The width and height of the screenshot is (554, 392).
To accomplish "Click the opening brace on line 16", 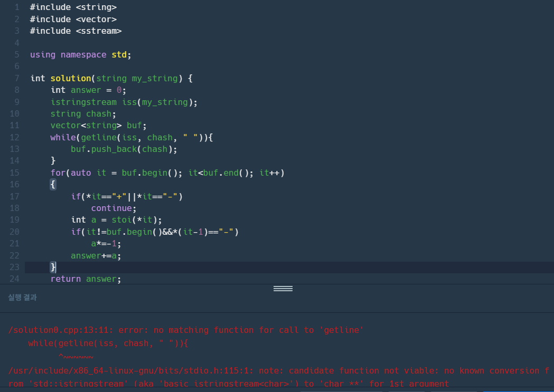I will [53, 184].
